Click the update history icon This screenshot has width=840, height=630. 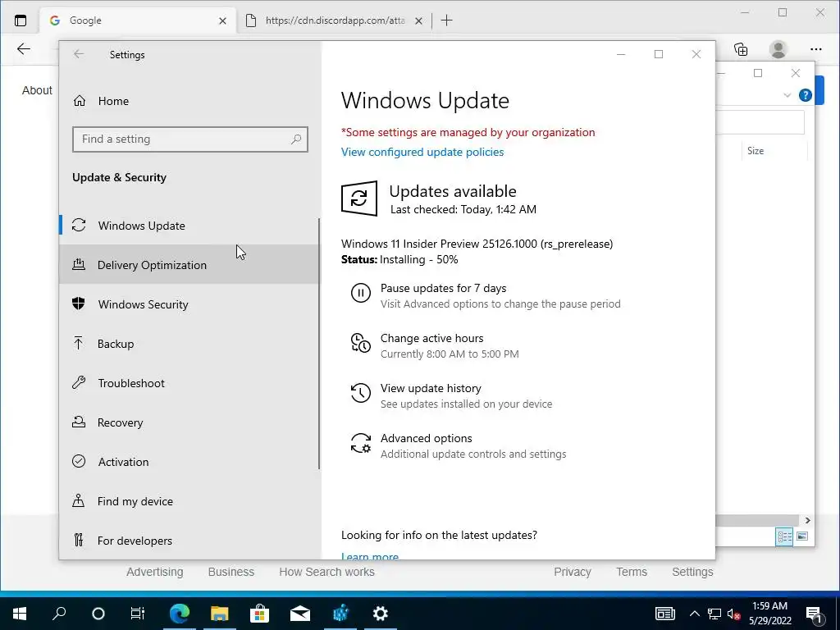(x=361, y=393)
